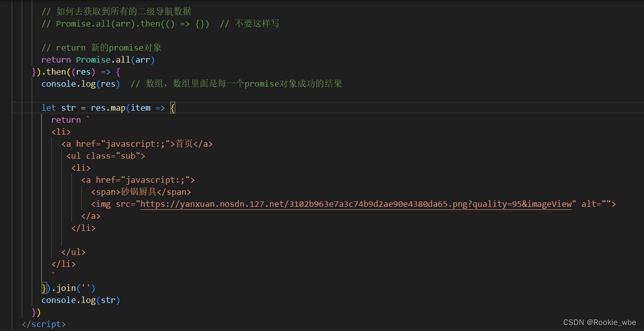Click the comment '// return 新的promise对象'
Screen dimensions: 644x331
pos(102,48)
